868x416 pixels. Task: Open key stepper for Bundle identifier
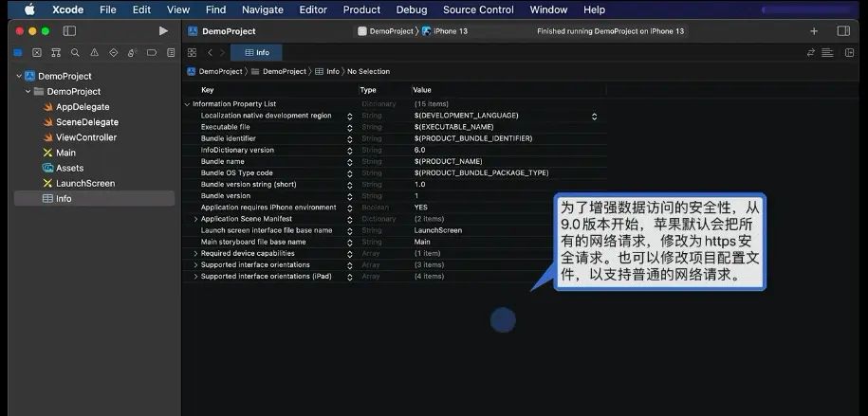pyautogui.click(x=349, y=139)
